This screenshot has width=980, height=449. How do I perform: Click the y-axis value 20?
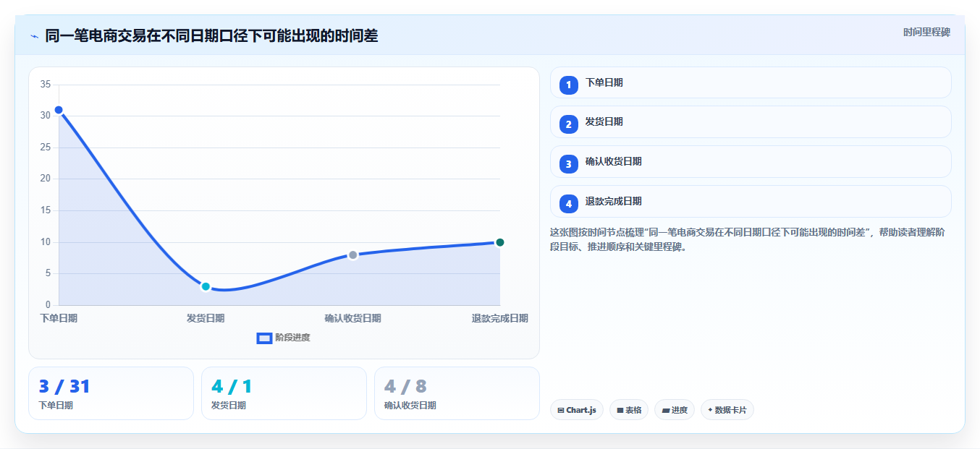point(46,179)
